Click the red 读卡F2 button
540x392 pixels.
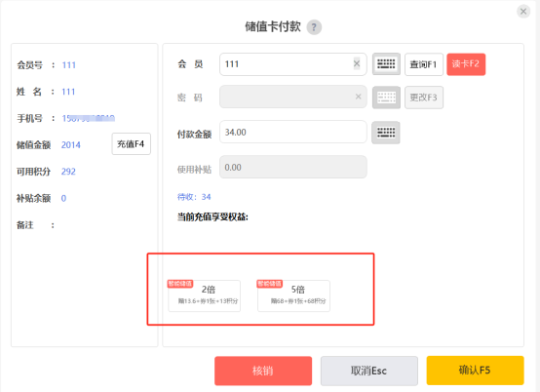click(466, 64)
